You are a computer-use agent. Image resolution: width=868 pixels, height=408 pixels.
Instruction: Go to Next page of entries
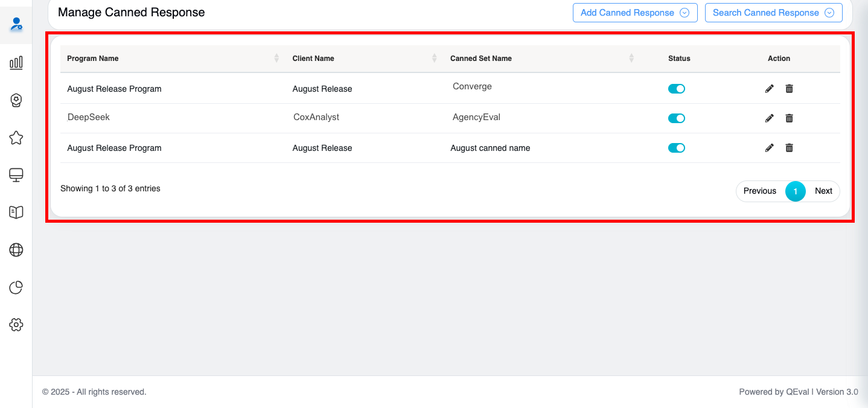click(x=823, y=191)
